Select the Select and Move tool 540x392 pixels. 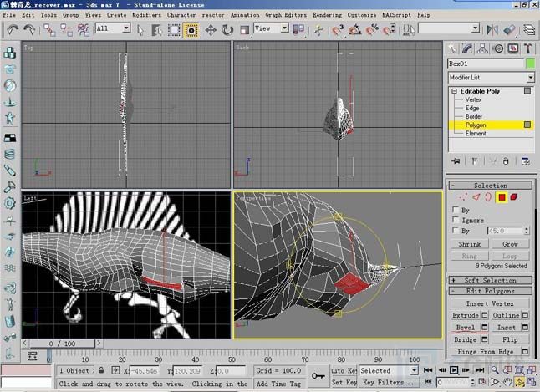pyautogui.click(x=211, y=30)
